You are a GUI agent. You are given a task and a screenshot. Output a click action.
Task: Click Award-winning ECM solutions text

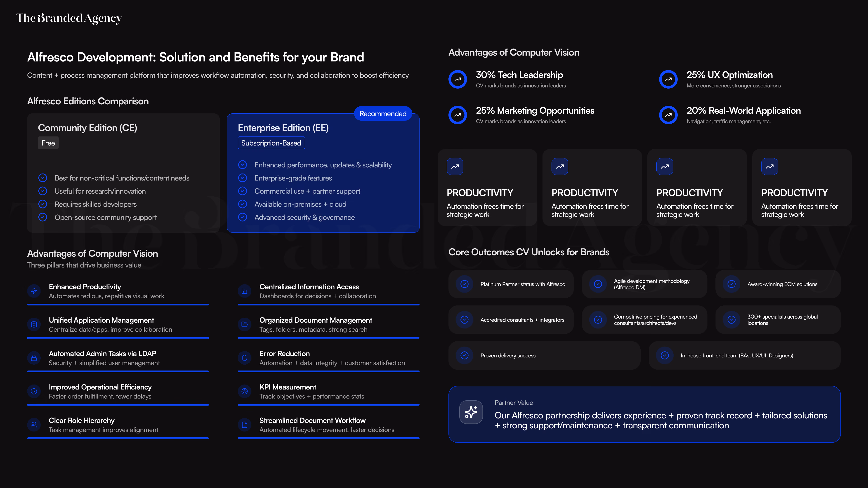782,284
